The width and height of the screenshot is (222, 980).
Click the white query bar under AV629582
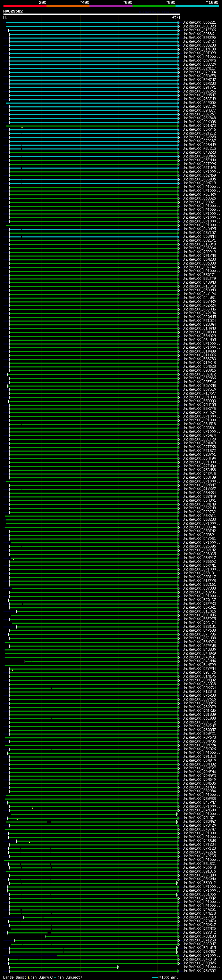(x=92, y=15)
